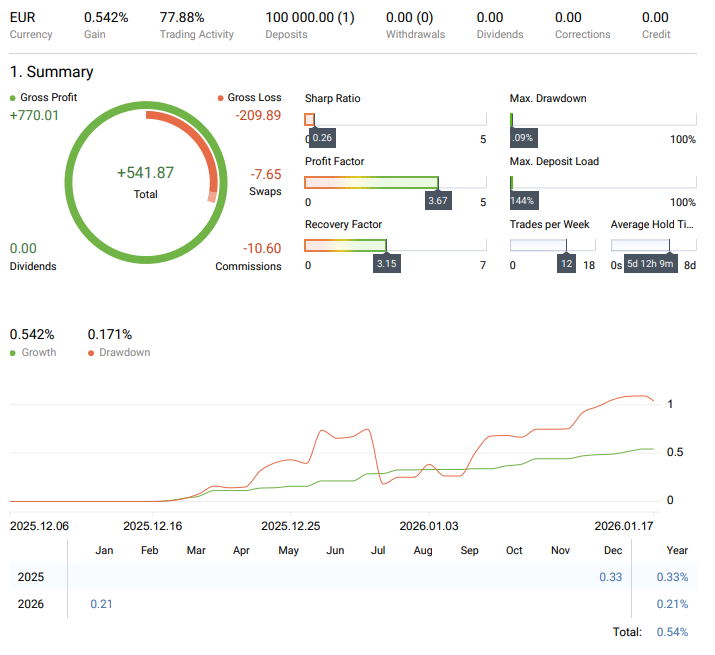Click the Recovery Factor 3.15 value marker
Image resolution: width=715 pixels, height=655 pixels.
coord(386,264)
